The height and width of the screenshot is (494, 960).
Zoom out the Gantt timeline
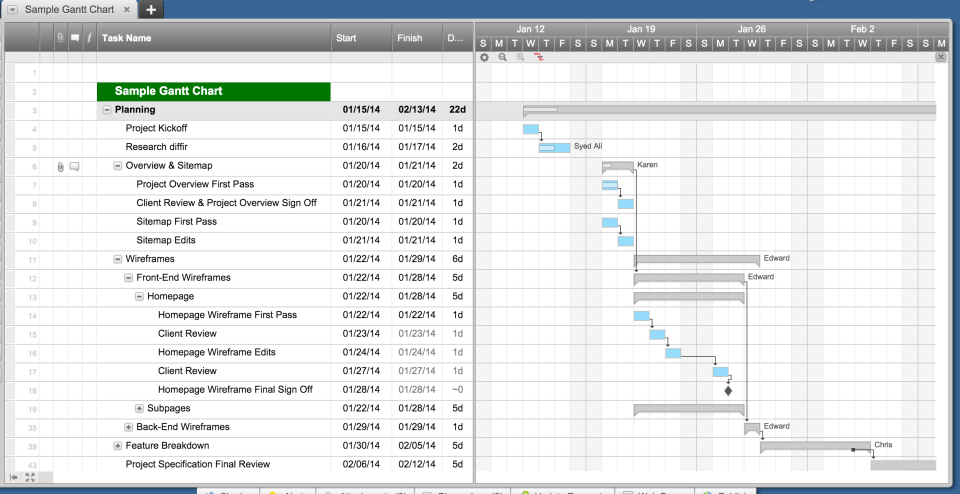tap(502, 58)
